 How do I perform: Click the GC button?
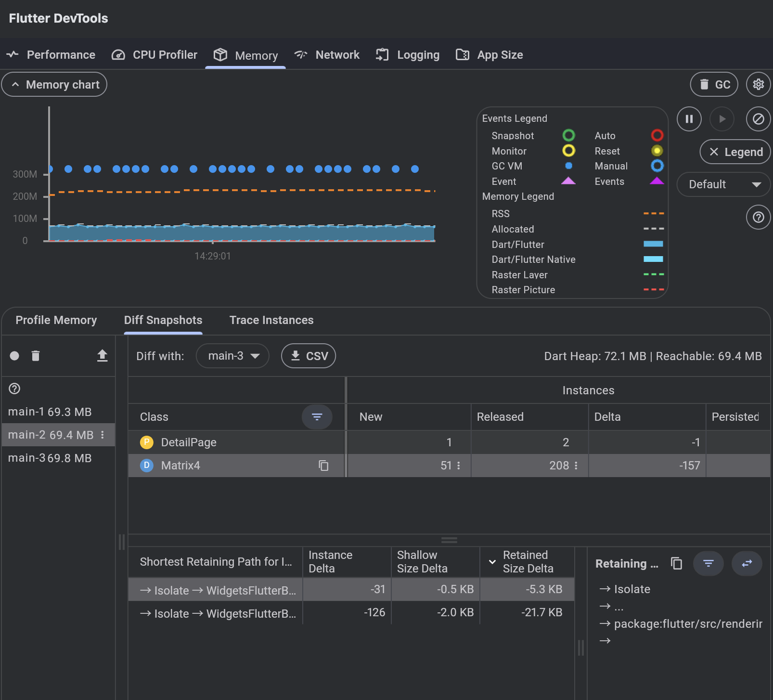(714, 85)
